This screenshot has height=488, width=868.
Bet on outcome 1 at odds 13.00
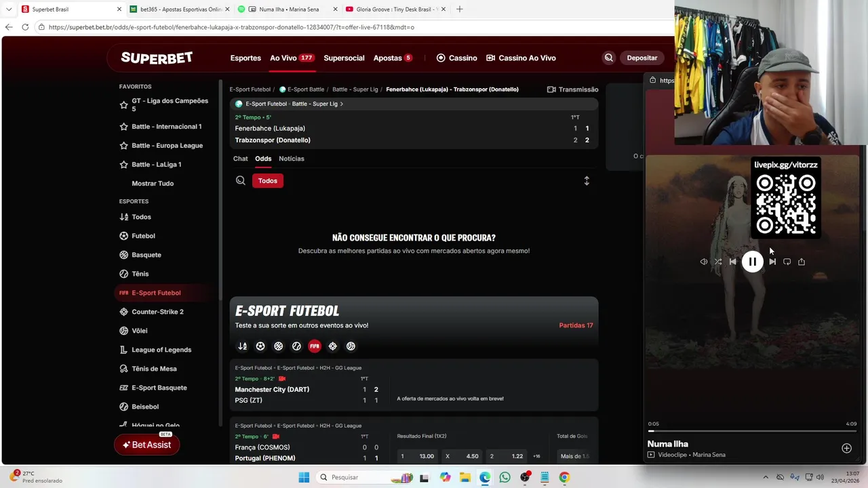417,456
